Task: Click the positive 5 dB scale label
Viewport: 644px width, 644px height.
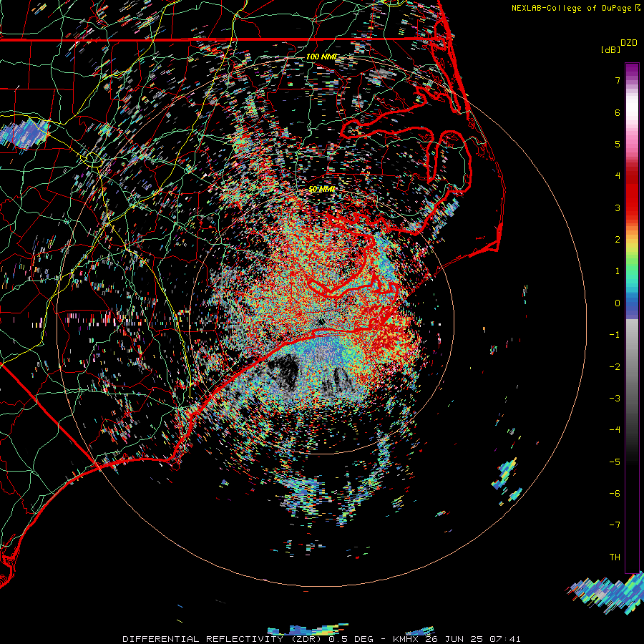Action: (618, 144)
